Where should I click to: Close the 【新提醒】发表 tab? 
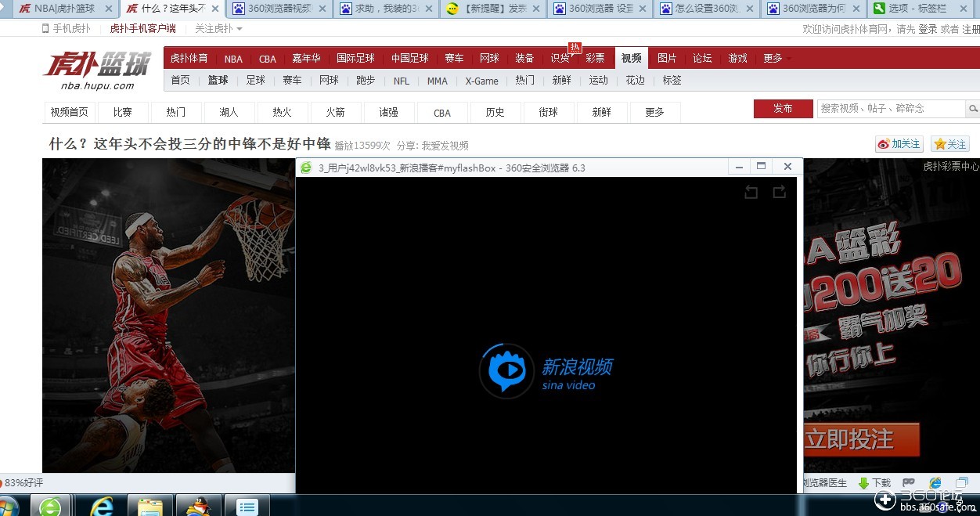coord(535,9)
